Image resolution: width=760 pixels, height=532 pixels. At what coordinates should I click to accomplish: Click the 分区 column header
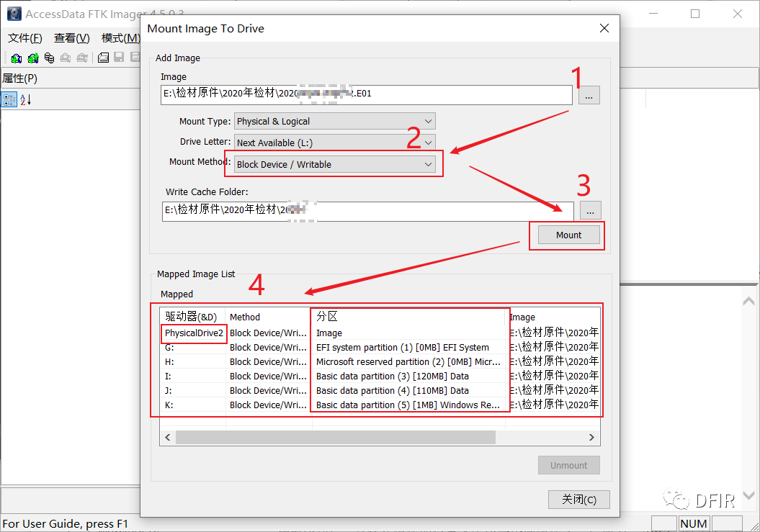coord(408,317)
